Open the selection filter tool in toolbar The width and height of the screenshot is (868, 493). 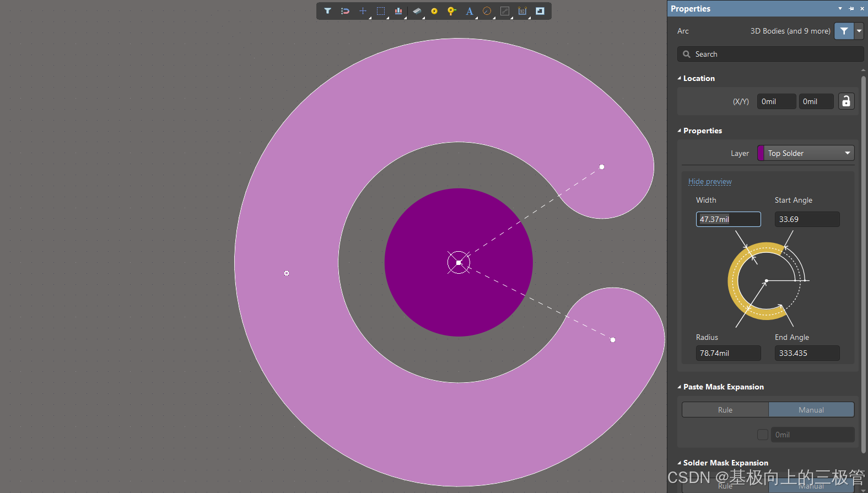coord(327,11)
